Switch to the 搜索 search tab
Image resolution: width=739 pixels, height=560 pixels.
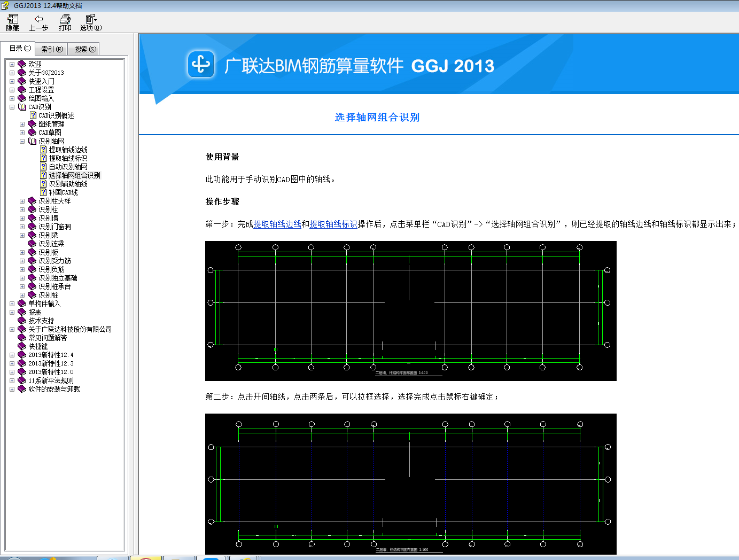coord(85,49)
